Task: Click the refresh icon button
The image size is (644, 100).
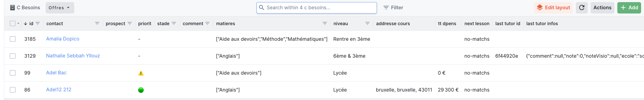Action: pos(582,8)
